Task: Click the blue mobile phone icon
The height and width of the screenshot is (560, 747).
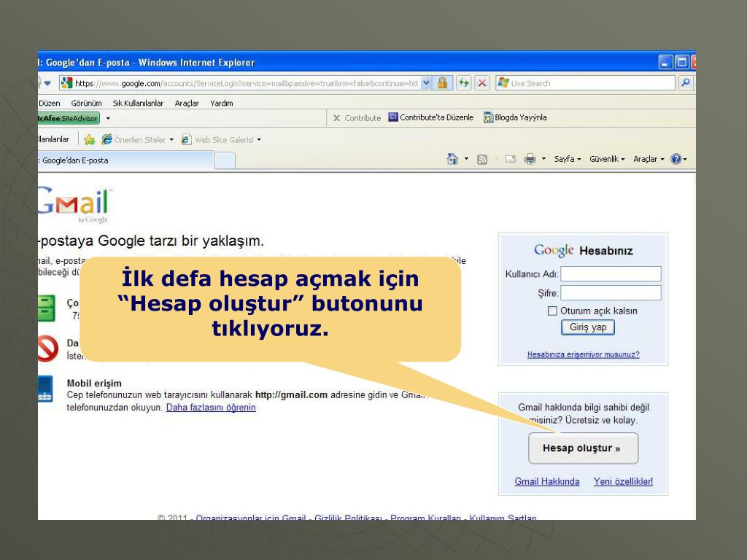Action: tap(45, 389)
